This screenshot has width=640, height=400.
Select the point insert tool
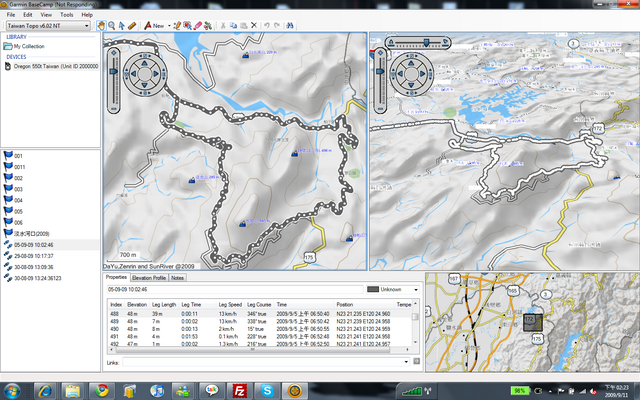click(187, 26)
